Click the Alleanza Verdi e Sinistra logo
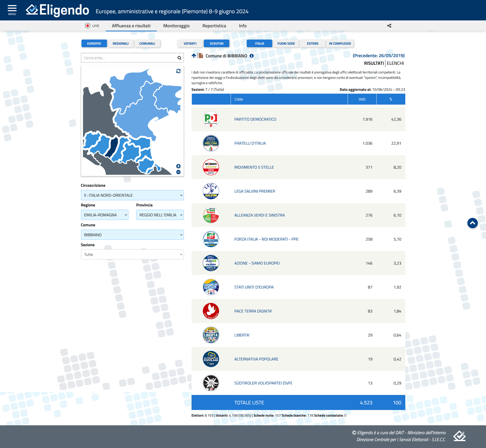486x448 pixels. pos(211,215)
